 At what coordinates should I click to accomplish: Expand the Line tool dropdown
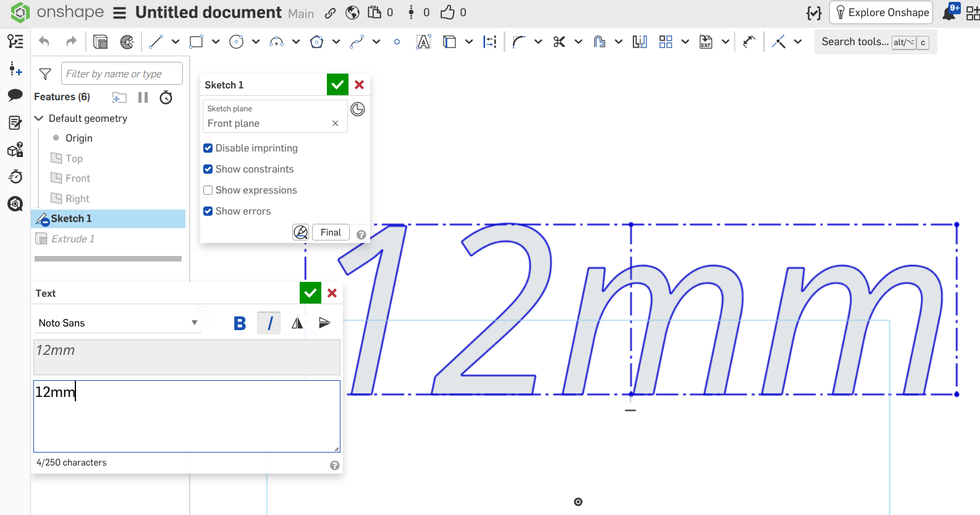point(175,41)
